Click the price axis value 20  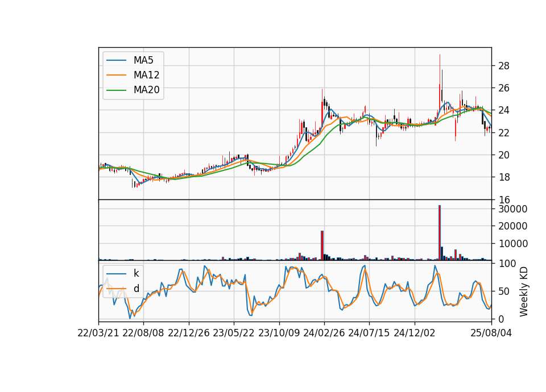click(504, 155)
